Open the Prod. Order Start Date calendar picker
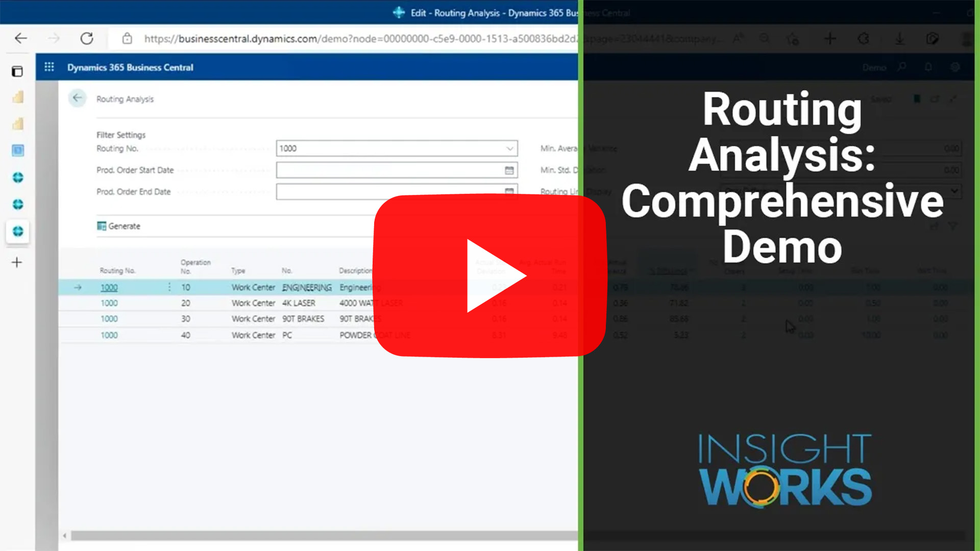The height and width of the screenshot is (551, 980). click(x=509, y=170)
